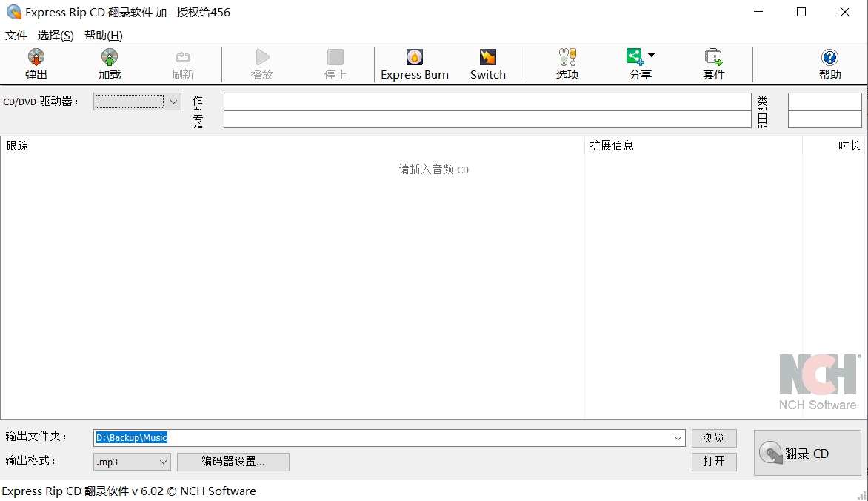This screenshot has width=868, height=501.
Task: Click the 浏览 button
Action: (714, 438)
